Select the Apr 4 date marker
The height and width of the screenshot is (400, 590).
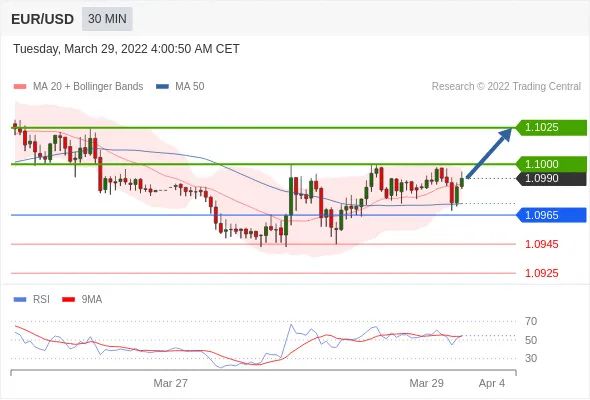[x=492, y=383]
